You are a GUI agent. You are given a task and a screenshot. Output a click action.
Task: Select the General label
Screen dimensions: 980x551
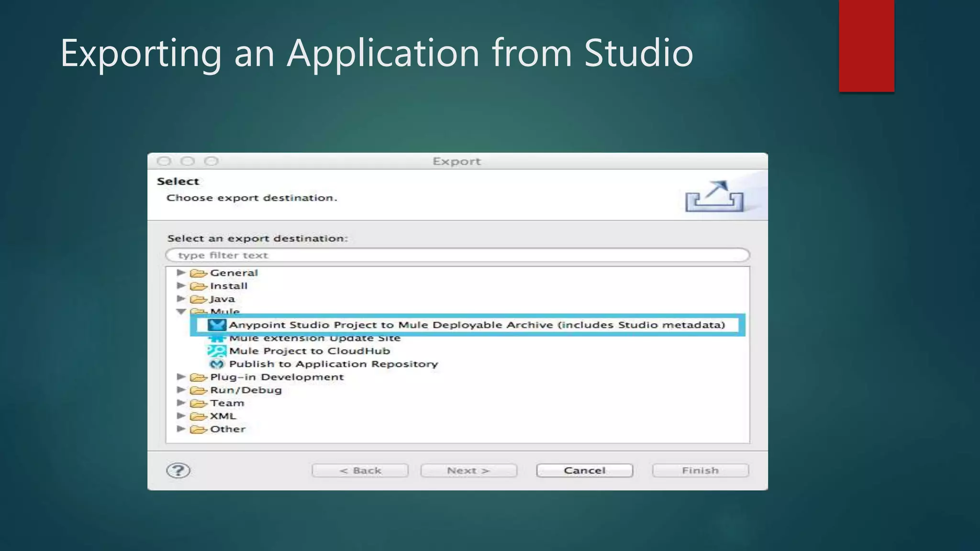[x=234, y=273]
